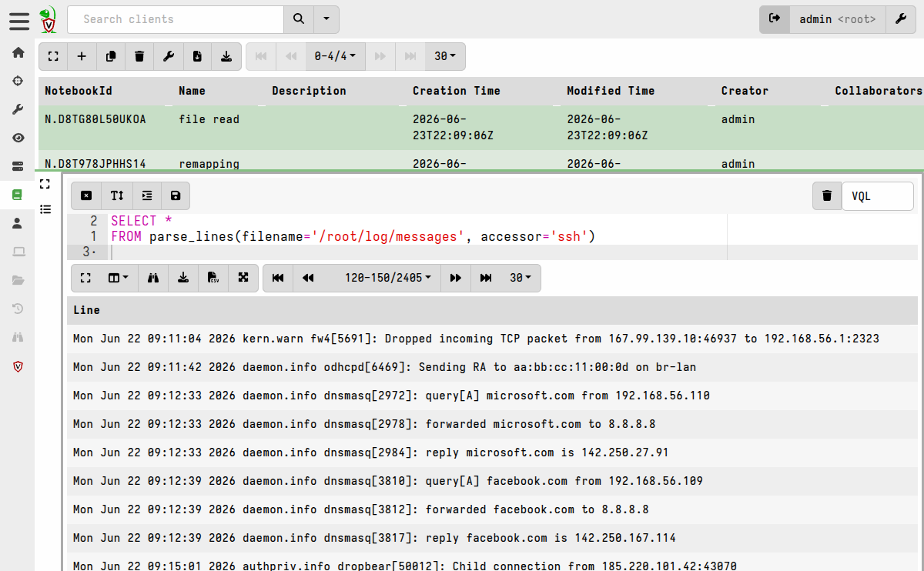
Task: Export notebook with file download icon
Action: tap(197, 56)
